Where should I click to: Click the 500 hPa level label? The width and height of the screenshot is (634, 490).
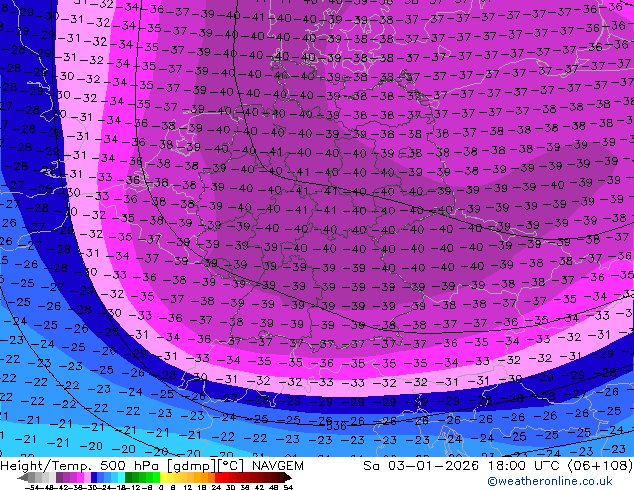[131, 466]
